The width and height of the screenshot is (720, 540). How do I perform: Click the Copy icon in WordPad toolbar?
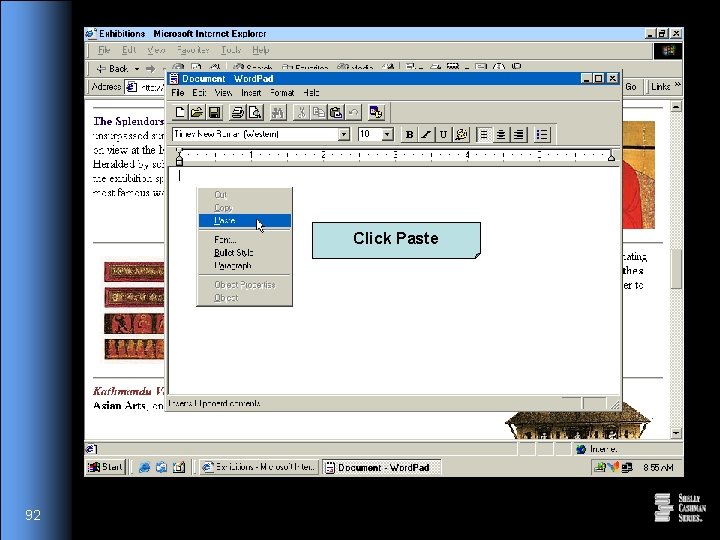318,112
